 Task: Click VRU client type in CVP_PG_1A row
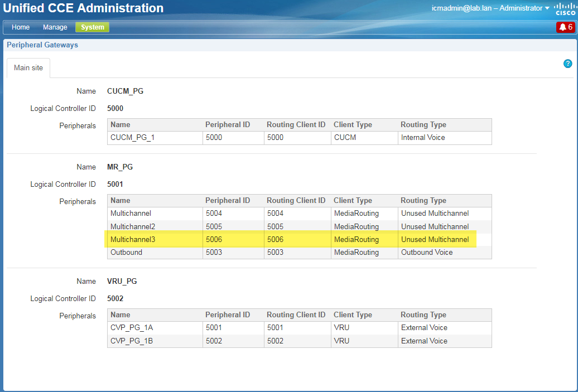coord(364,328)
